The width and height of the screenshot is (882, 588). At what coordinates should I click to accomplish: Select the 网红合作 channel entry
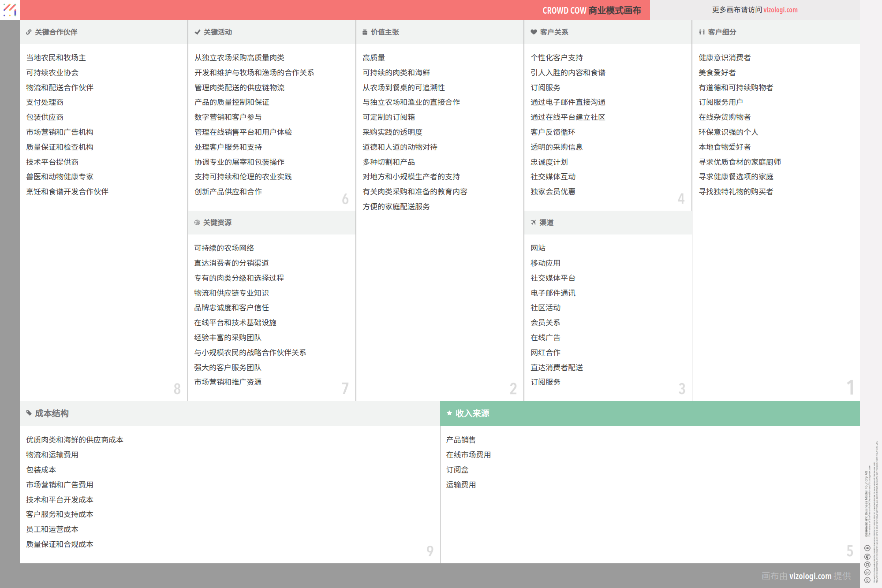pyautogui.click(x=545, y=353)
